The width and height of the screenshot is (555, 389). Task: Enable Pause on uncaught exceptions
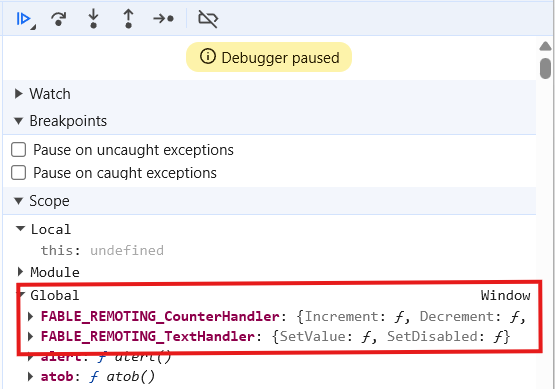pyautogui.click(x=18, y=150)
